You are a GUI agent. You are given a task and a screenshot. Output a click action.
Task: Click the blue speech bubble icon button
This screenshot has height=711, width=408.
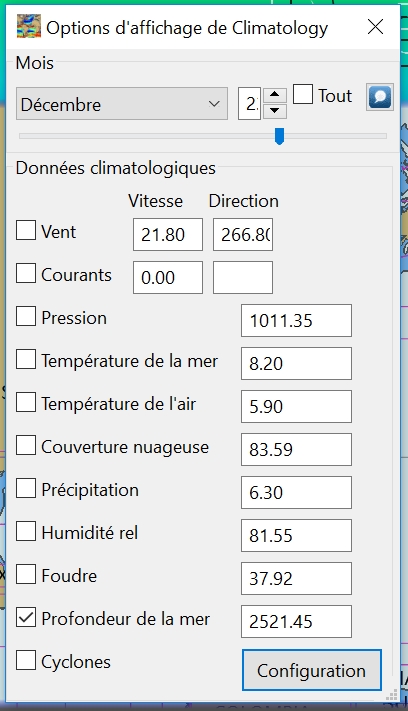tap(380, 97)
